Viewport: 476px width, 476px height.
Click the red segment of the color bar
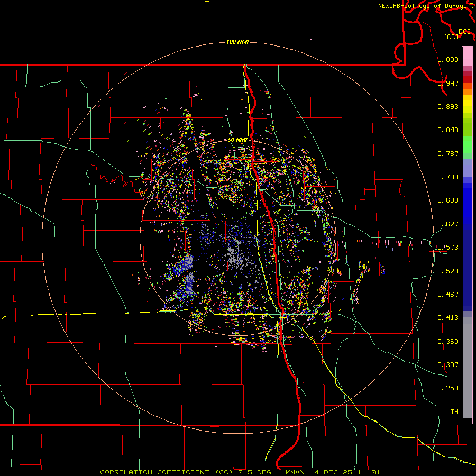coord(467,79)
